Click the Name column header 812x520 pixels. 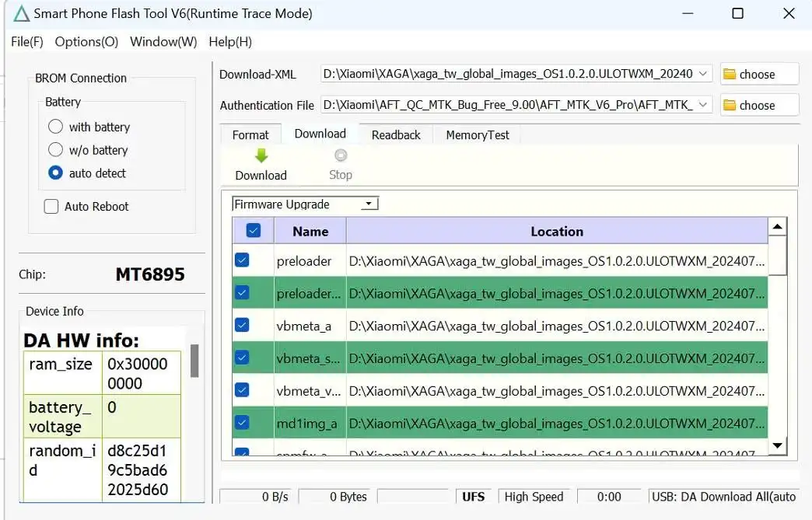point(310,232)
